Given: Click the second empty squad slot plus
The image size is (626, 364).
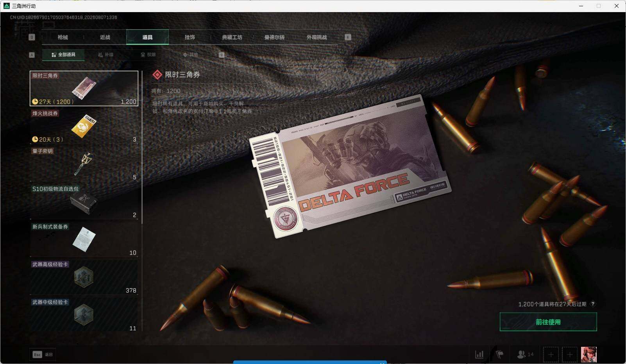Looking at the screenshot, I should (x=570, y=355).
